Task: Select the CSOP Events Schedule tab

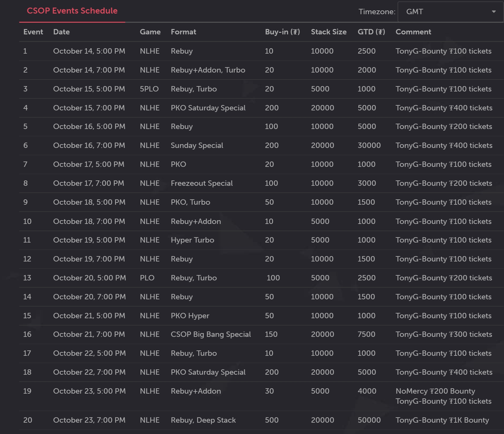Action: click(x=72, y=11)
